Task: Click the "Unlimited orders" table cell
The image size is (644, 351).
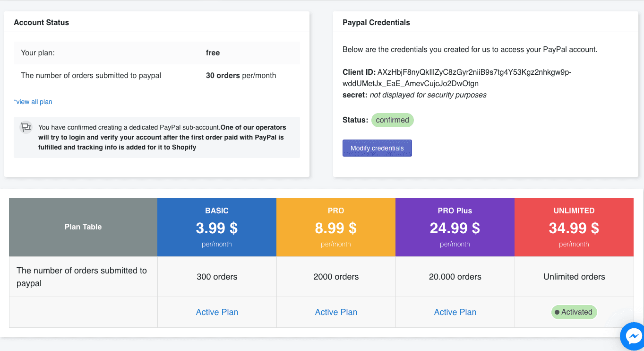Action: (x=574, y=277)
